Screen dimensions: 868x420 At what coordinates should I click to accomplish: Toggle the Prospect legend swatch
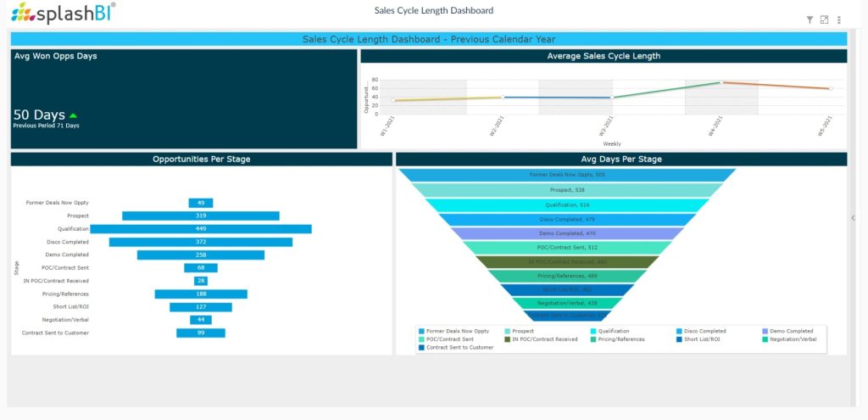pos(507,331)
